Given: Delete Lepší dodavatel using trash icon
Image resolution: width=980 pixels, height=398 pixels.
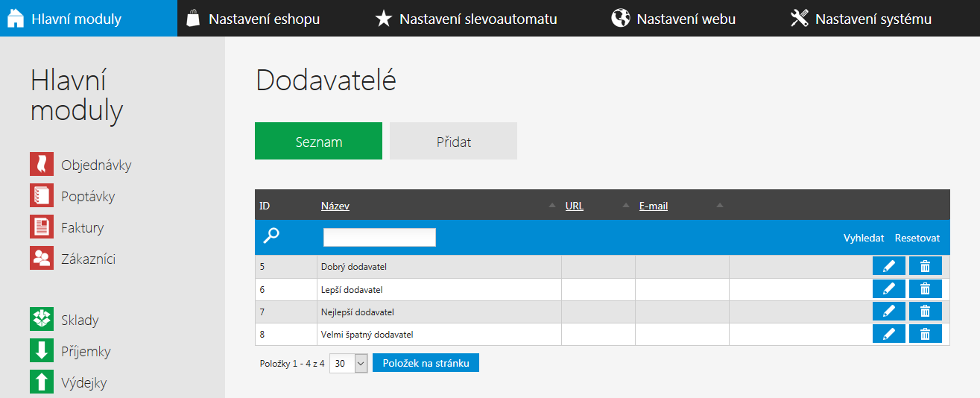Looking at the screenshot, I should (x=926, y=289).
